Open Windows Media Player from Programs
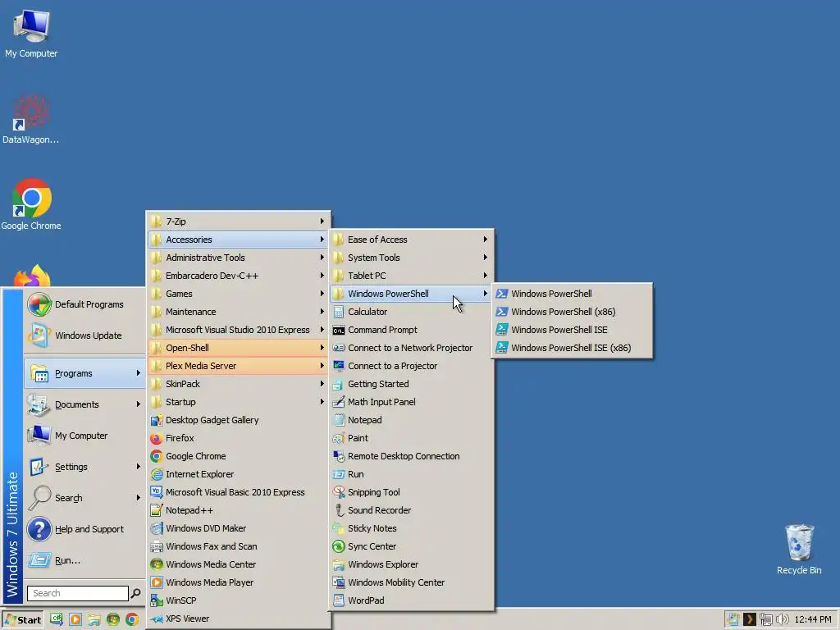840x630 pixels. point(239,582)
